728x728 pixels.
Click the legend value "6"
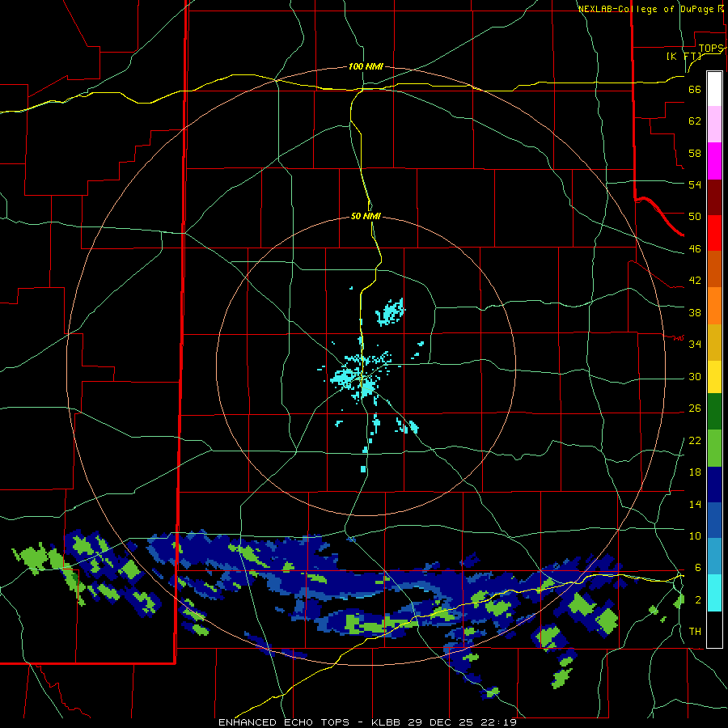pyautogui.click(x=698, y=567)
